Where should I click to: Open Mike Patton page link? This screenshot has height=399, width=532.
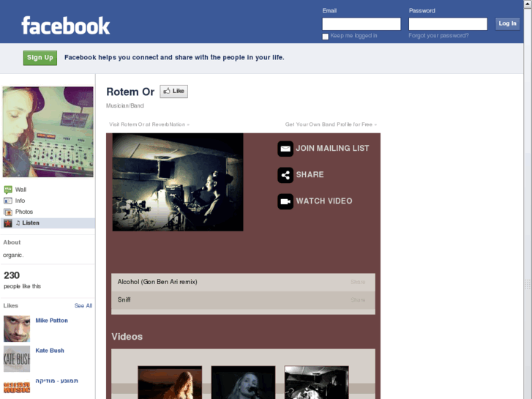click(x=51, y=320)
